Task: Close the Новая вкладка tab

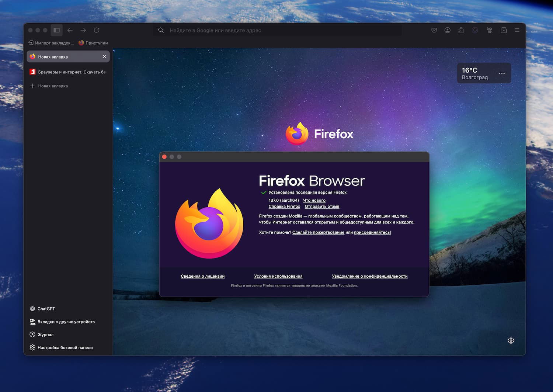Action: [x=105, y=56]
